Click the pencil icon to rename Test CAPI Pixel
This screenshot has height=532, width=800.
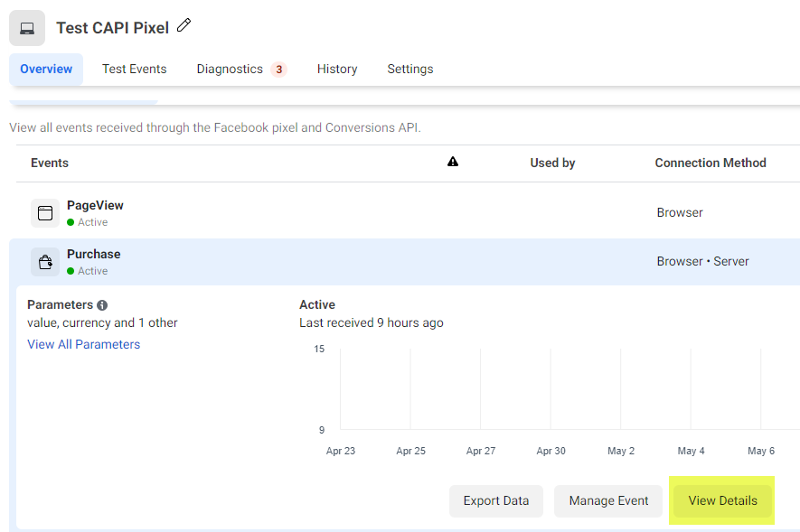(184, 25)
